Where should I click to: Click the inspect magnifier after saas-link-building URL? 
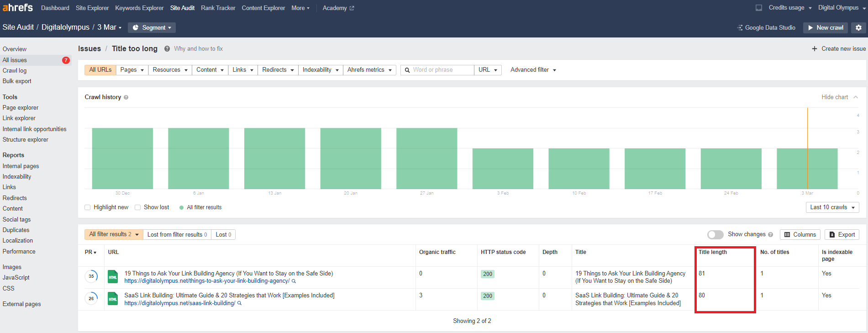click(x=239, y=303)
